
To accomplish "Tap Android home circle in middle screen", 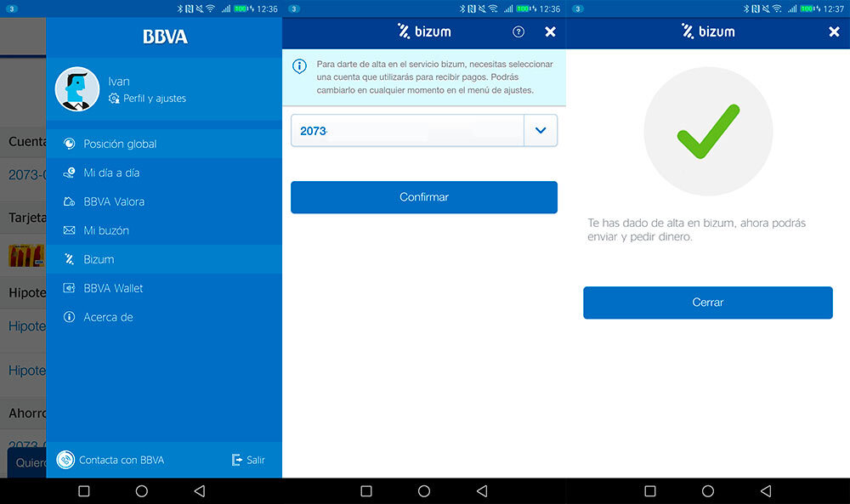I will coord(424,491).
